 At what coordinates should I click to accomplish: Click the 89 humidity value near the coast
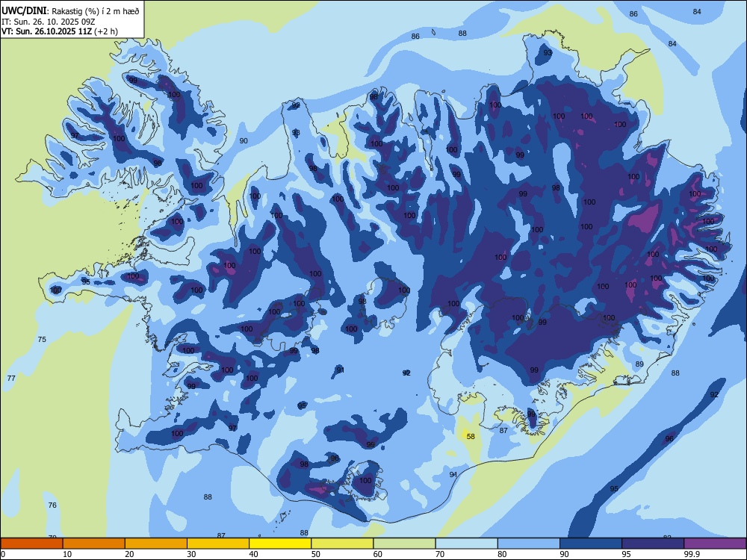pyautogui.click(x=640, y=364)
